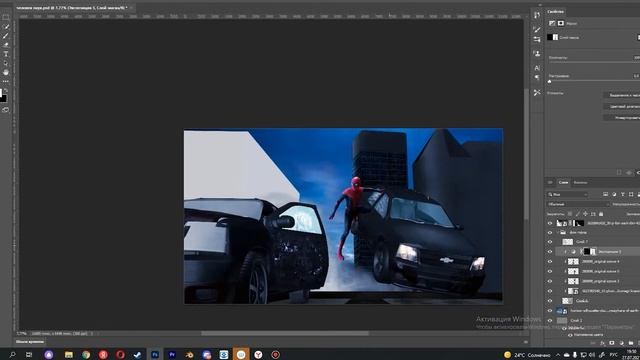Screen dimensions: 640x360
Task: Hide the "original копия 4" layer eye
Action: click(550, 262)
